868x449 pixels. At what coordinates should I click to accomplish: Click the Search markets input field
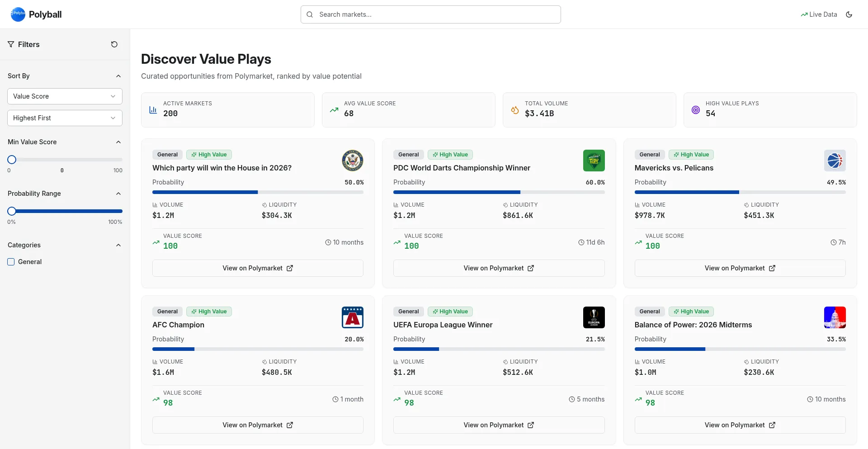click(x=430, y=14)
